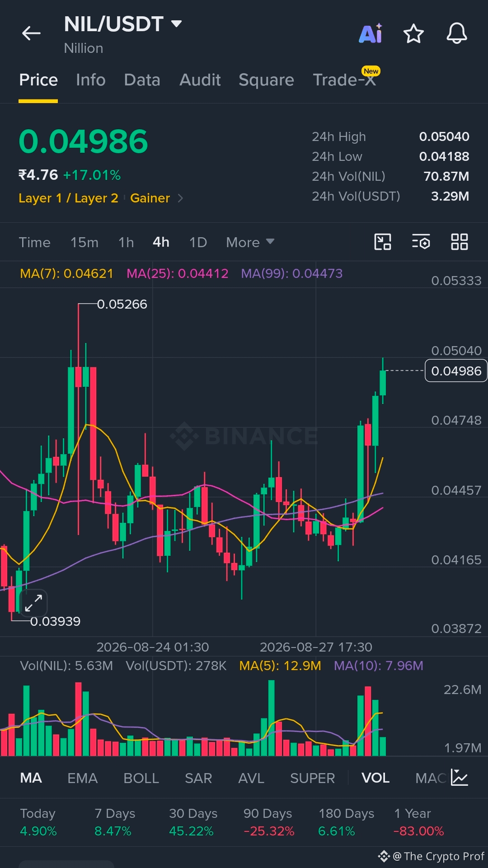Switch to the Audit tab
The image size is (488, 868).
tap(200, 80)
